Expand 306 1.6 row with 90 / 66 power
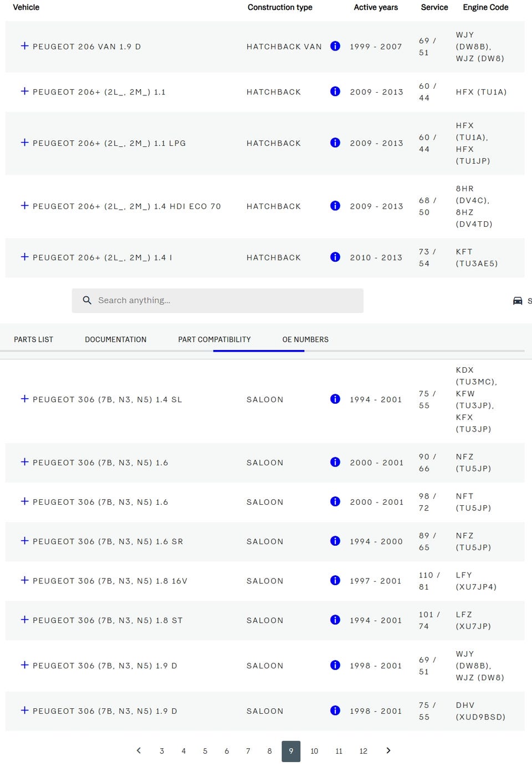Screen dimensions: 532x766 coord(24,462)
